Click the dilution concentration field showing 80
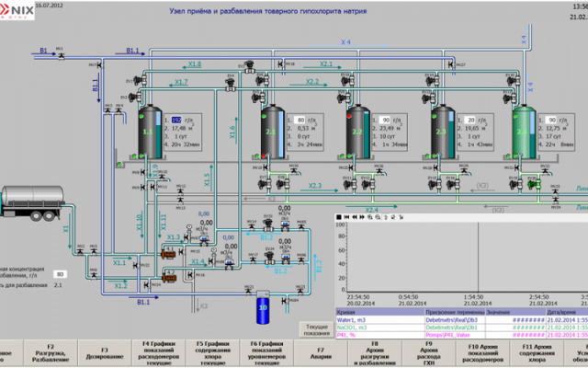The image size is (588, 368). coord(60,273)
